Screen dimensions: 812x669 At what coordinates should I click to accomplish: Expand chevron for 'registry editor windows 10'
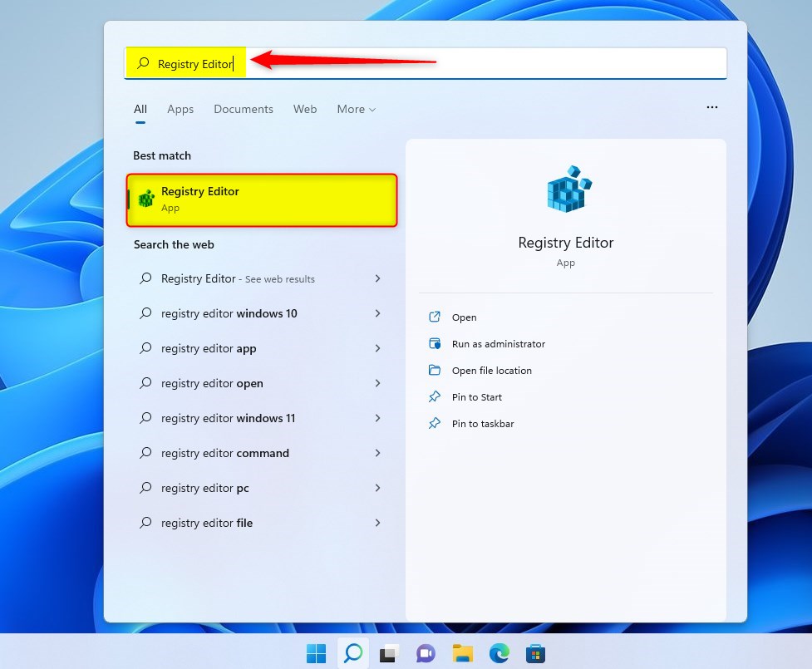point(377,313)
